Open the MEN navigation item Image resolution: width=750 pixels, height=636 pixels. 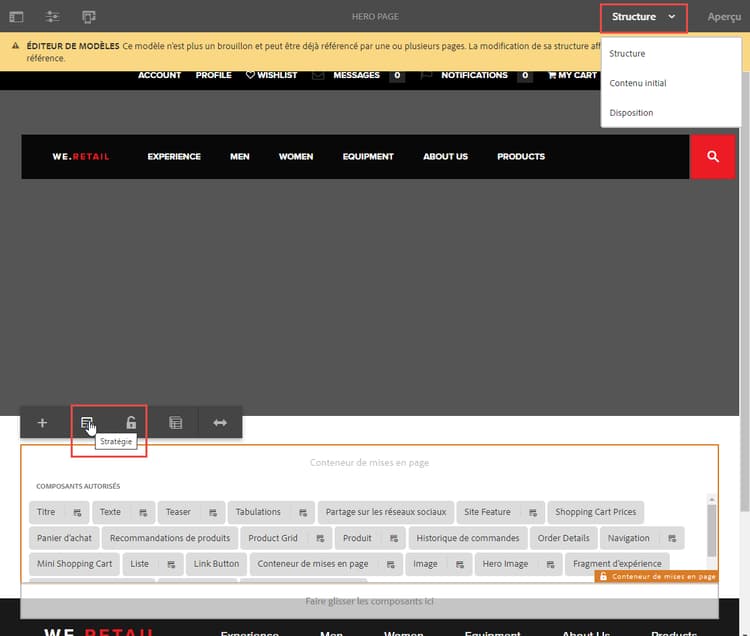240,157
